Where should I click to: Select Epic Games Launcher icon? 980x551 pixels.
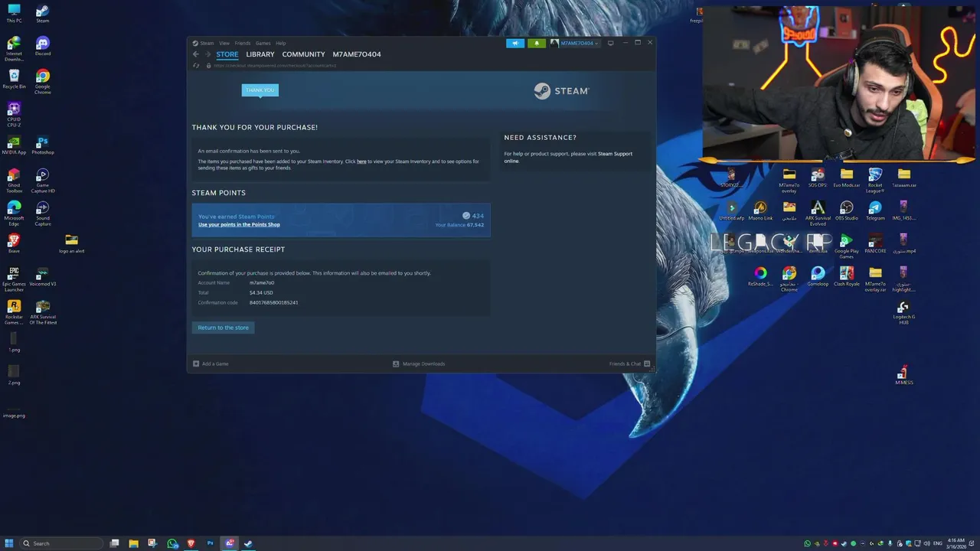(14, 279)
